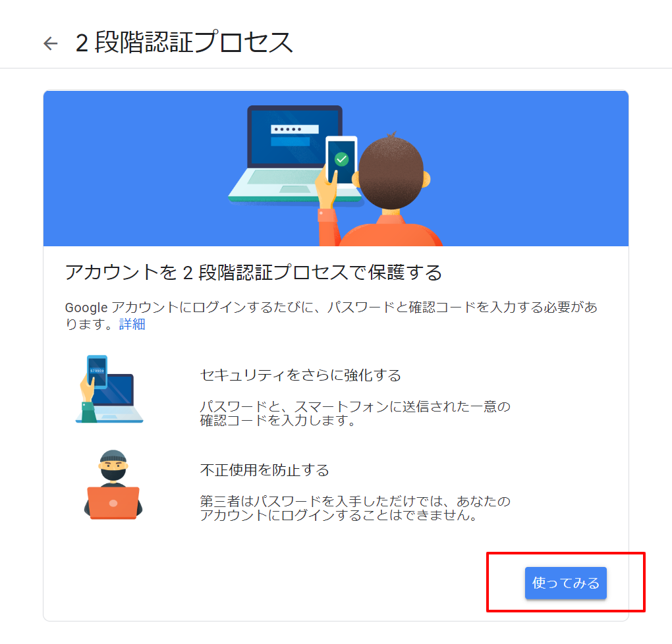Click the small phone showing a verification code
The width and height of the screenshot is (672, 644).
coord(97,371)
